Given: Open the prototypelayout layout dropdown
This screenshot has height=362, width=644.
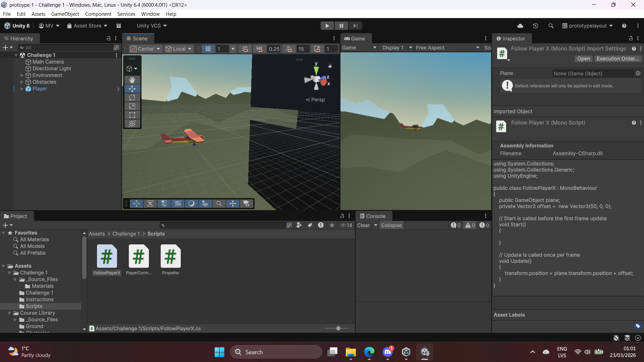Looking at the screenshot, I should [x=588, y=26].
